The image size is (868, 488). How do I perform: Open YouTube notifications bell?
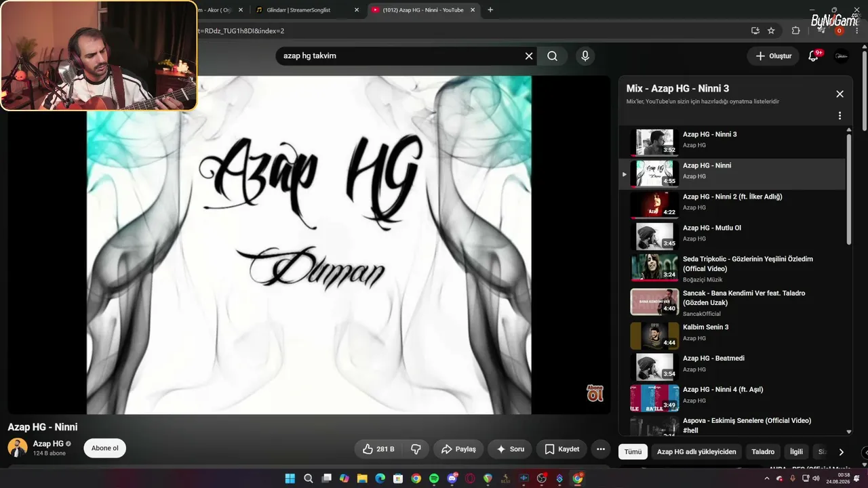tap(814, 56)
